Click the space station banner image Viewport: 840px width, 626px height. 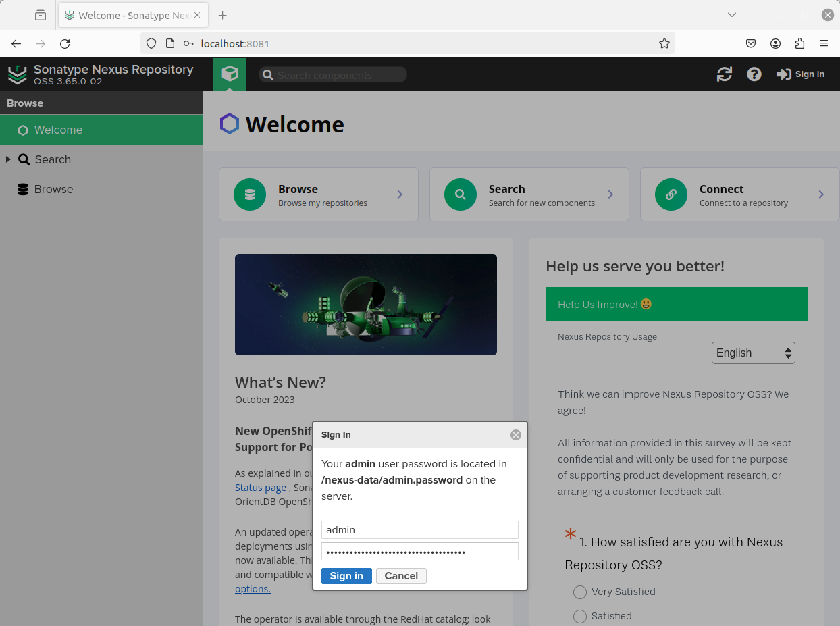(366, 305)
